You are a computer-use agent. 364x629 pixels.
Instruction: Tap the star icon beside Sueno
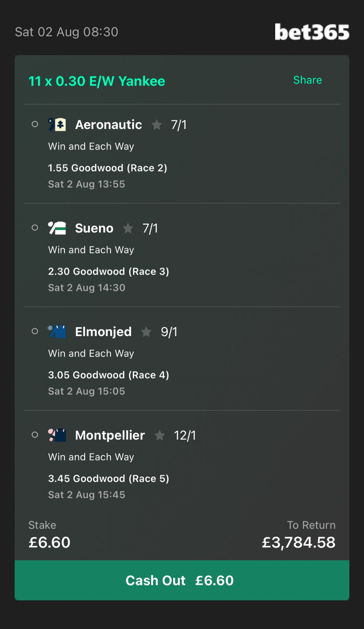[128, 228]
